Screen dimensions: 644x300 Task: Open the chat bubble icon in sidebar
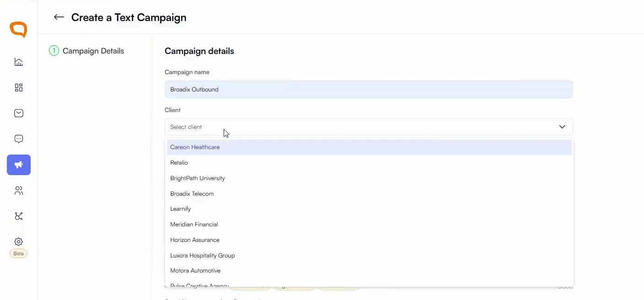[x=19, y=139]
